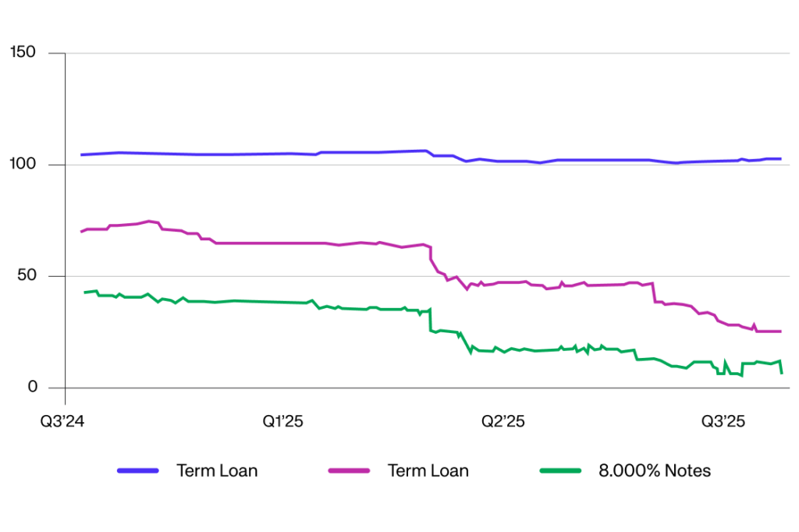Select the Q3'24 x-axis label
Viewport: 799px width, 532px height.
coord(64,422)
